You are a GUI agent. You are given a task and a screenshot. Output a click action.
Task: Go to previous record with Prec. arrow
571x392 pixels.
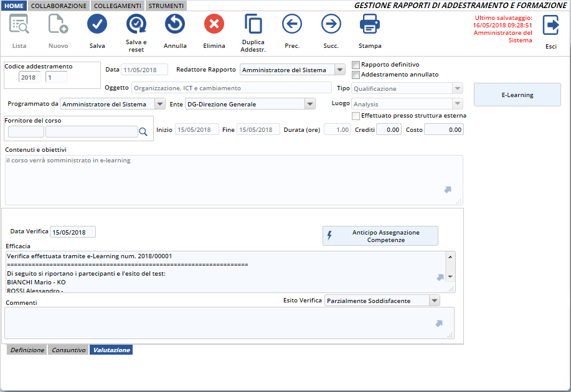click(292, 25)
